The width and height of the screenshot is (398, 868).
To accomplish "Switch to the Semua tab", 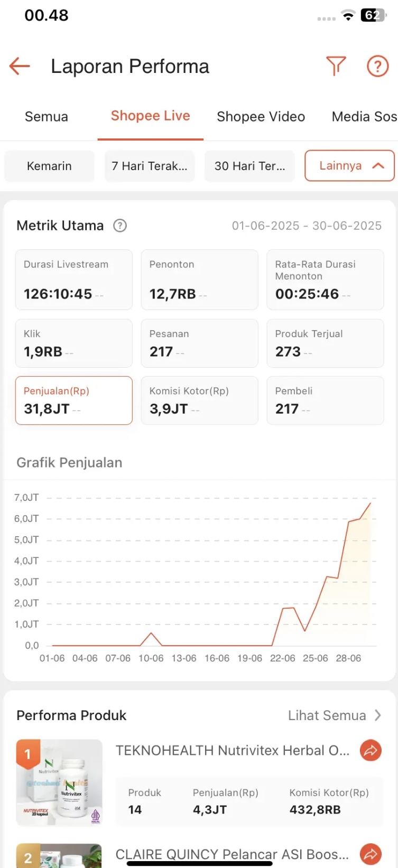I will pyautogui.click(x=47, y=117).
